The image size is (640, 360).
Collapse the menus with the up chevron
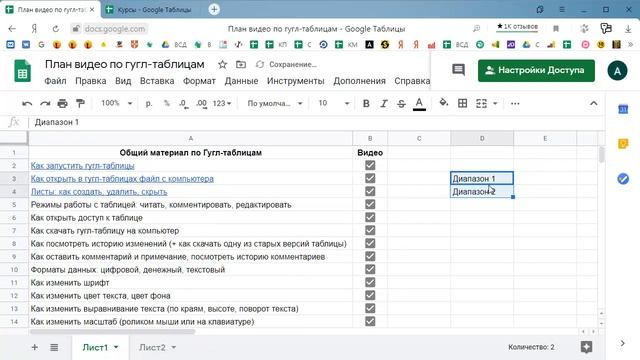tap(593, 104)
